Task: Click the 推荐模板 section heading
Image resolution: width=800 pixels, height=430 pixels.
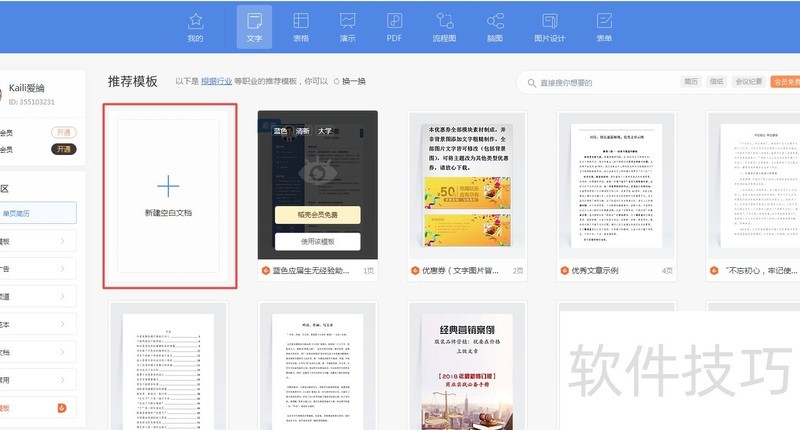Action: click(133, 81)
